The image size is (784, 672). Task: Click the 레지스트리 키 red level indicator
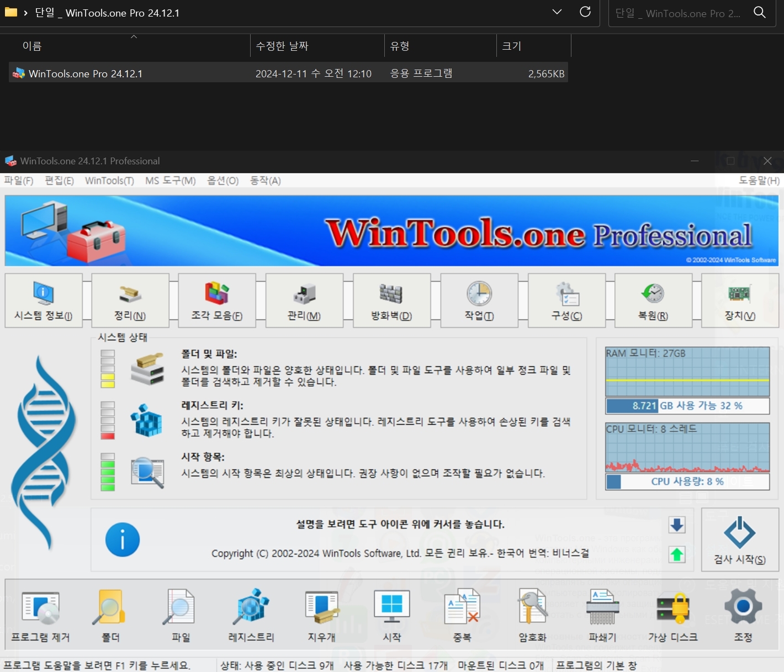(x=108, y=421)
